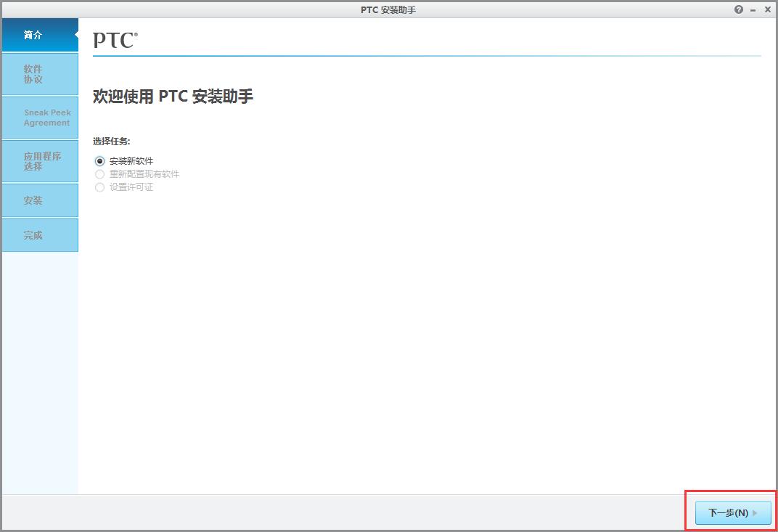
Task: Open the 软件协议 step tab
Action: point(40,74)
